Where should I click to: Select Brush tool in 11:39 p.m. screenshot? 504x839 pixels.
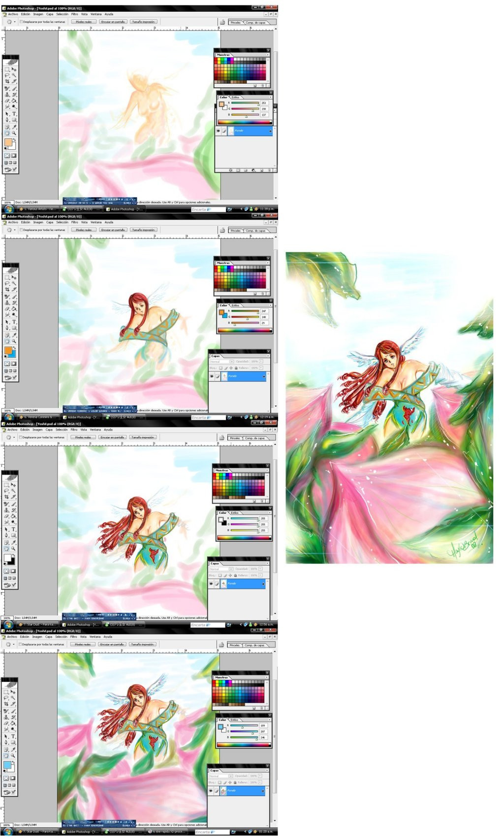14,89
